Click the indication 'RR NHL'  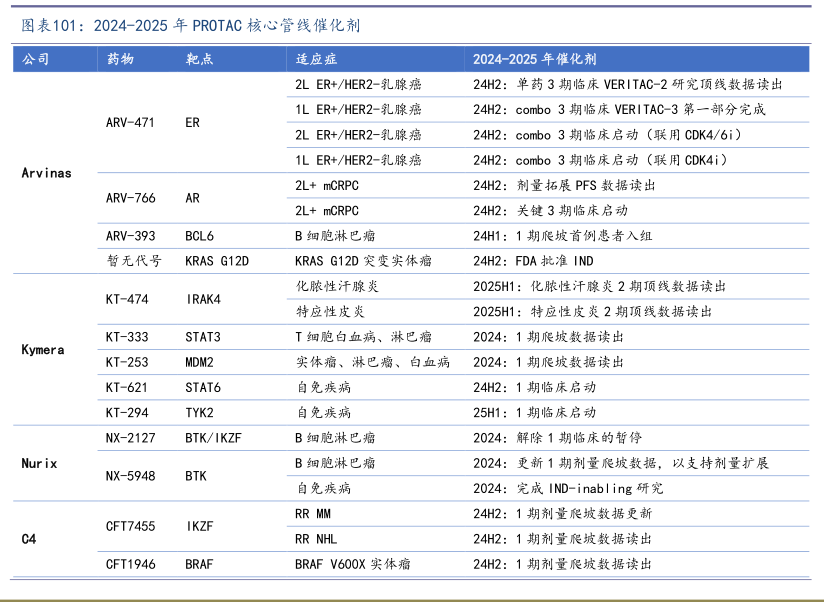tap(316, 539)
